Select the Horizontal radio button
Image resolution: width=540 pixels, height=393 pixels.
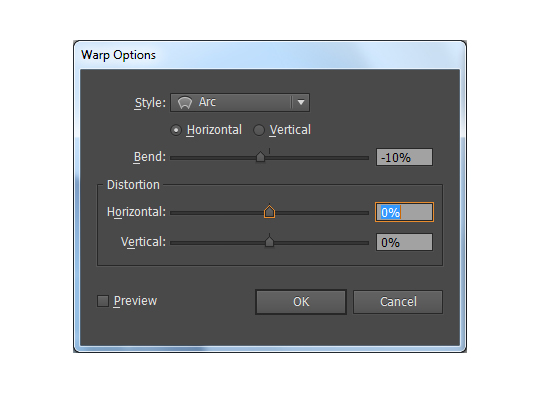[x=176, y=130]
